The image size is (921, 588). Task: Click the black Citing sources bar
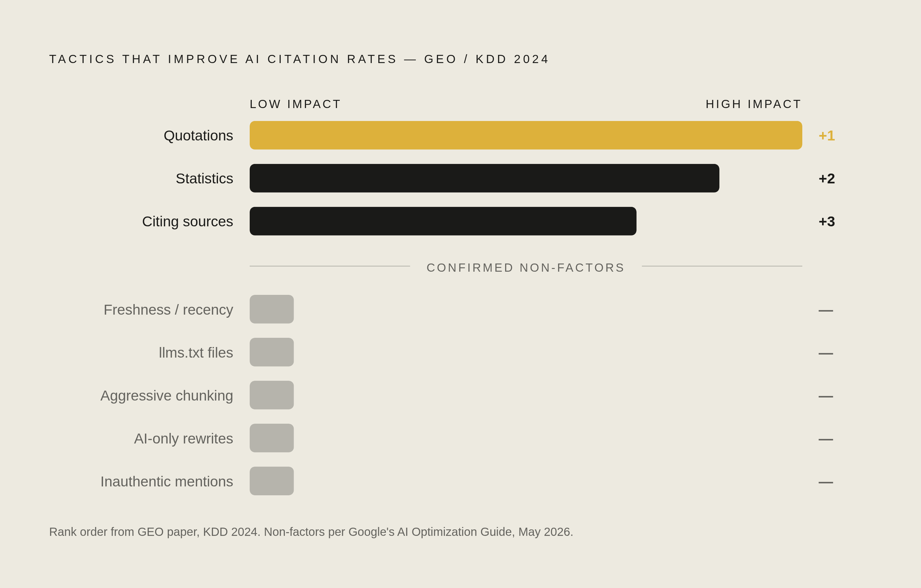pos(443,221)
